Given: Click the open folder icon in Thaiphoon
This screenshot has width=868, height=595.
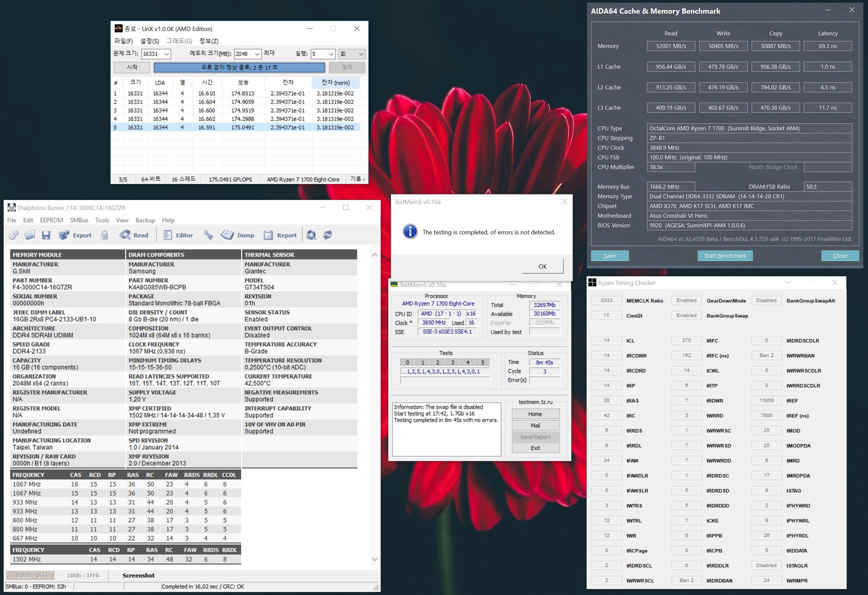Looking at the screenshot, I should click(x=30, y=235).
